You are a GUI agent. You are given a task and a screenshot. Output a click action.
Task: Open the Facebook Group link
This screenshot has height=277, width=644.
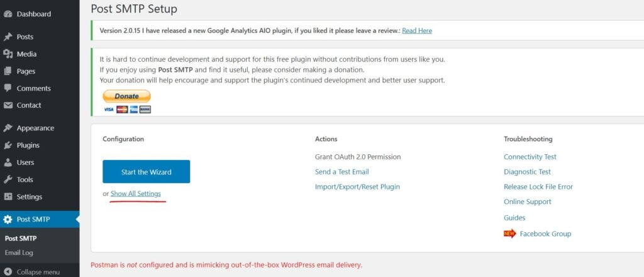click(545, 234)
